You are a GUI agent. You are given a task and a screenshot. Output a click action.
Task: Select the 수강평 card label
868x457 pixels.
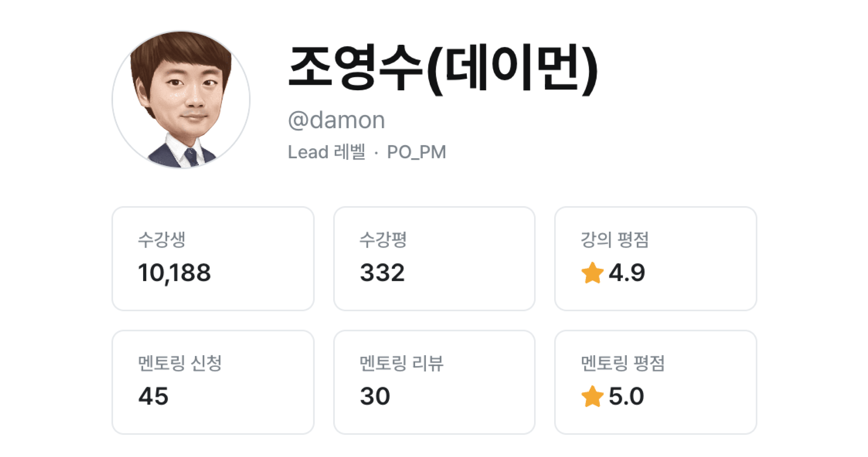(x=383, y=240)
